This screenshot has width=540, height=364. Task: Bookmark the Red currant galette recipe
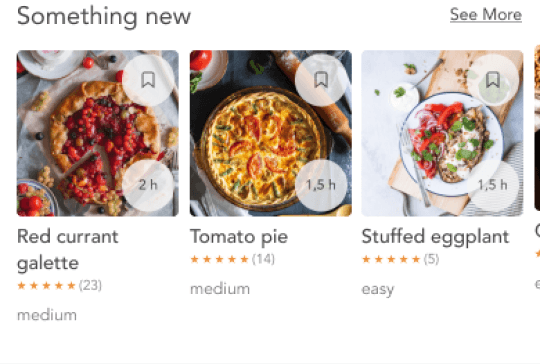148,80
